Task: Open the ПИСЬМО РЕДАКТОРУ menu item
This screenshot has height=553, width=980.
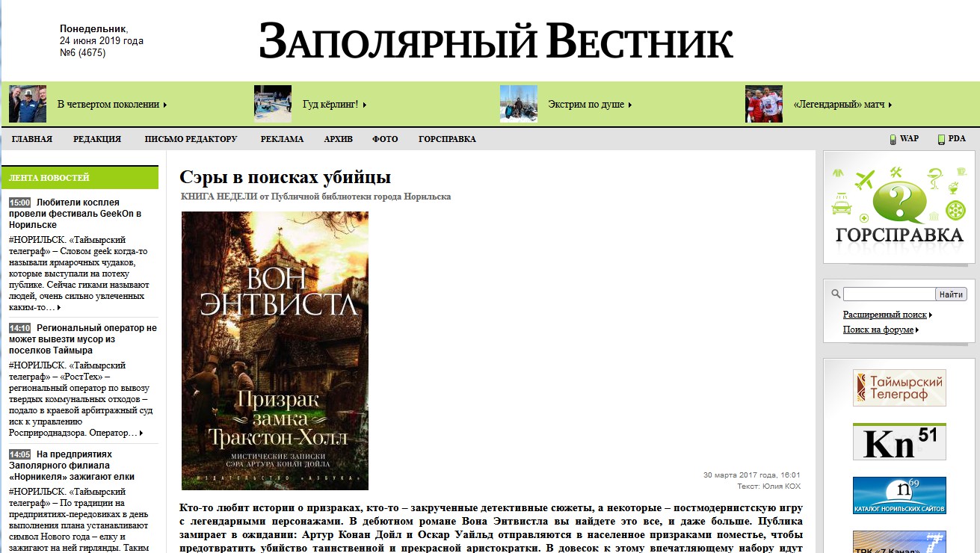Action: [191, 139]
